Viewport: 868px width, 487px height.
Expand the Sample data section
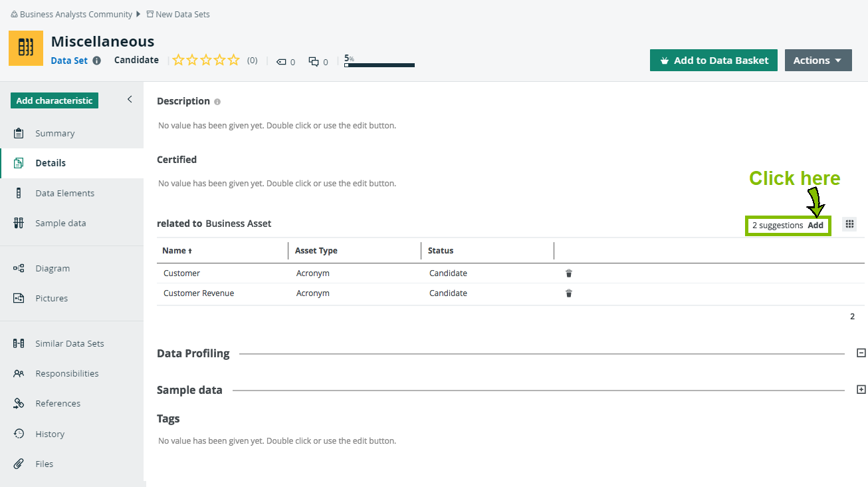[861, 389]
